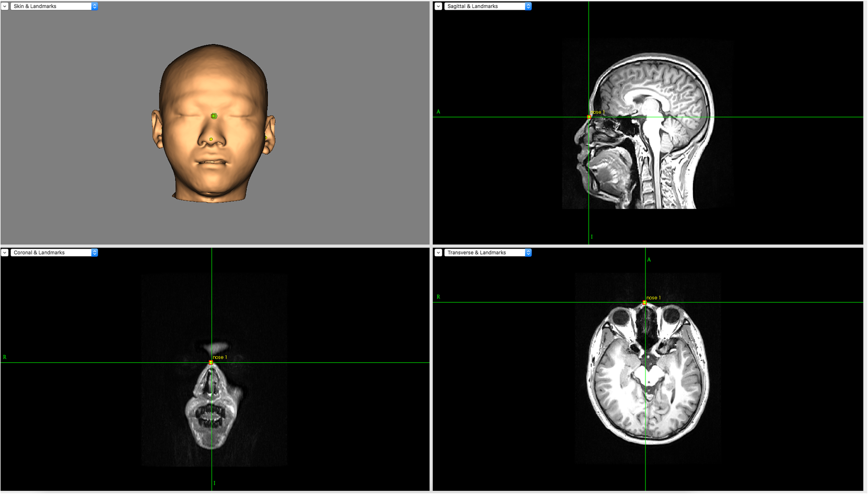Screen dimensions: 868x494
Task: Click the 'I' orientation label in sagittal view
Action: coord(592,237)
